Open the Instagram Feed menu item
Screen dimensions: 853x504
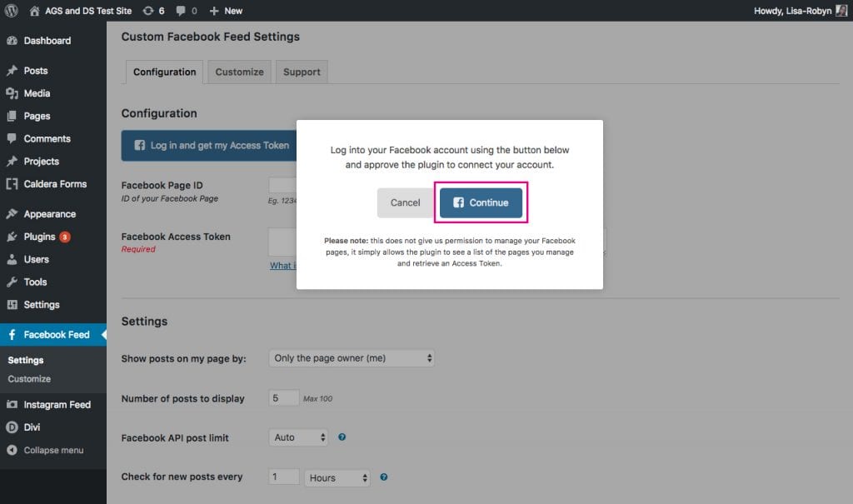(57, 404)
